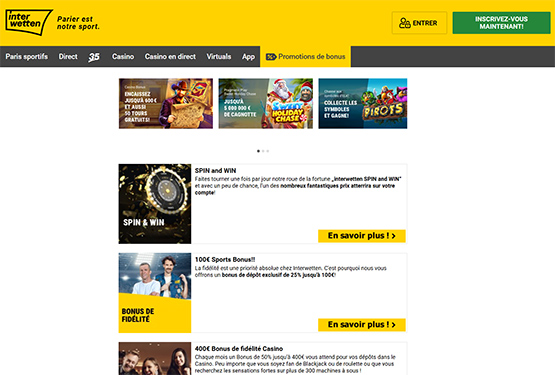The height and width of the screenshot is (375, 555).
Task: Click the slogan "Parier est notre sport."
Action: pos(78,23)
